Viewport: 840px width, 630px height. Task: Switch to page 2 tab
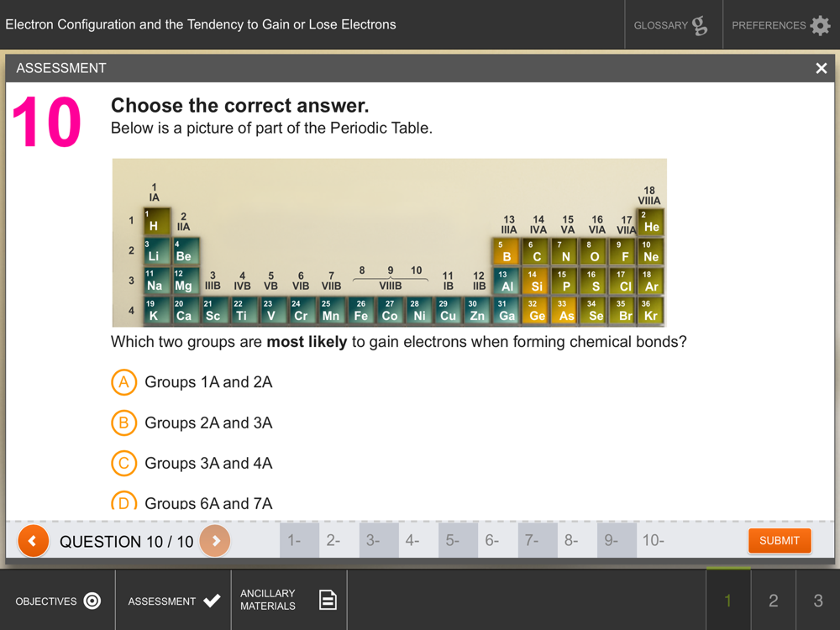(773, 600)
